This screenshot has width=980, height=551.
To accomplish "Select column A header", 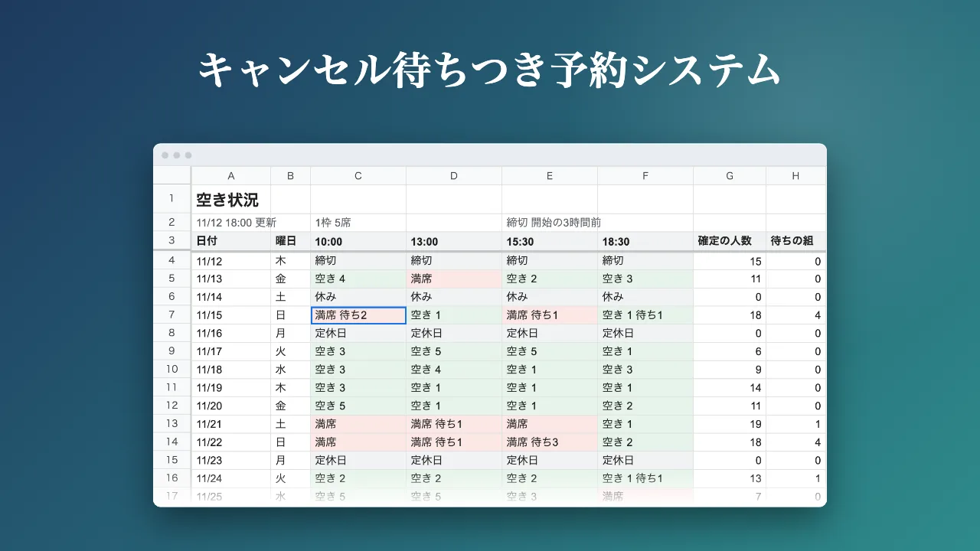I will tap(231, 176).
